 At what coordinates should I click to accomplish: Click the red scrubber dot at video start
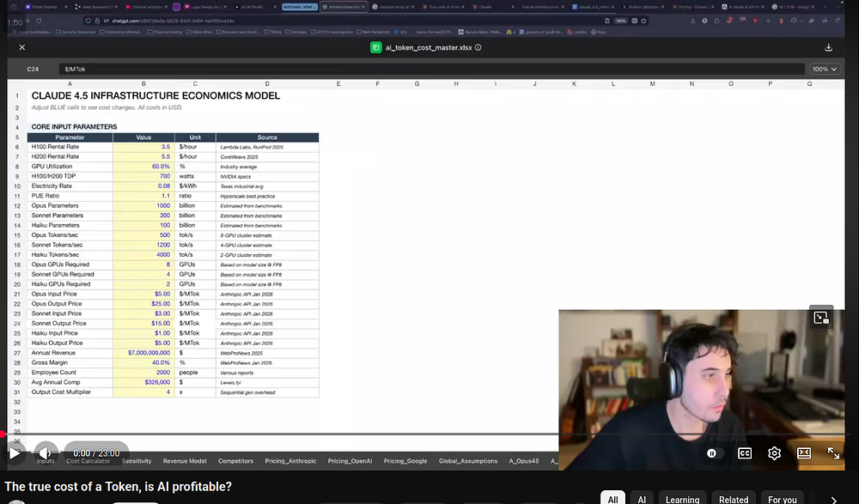tap(3, 434)
